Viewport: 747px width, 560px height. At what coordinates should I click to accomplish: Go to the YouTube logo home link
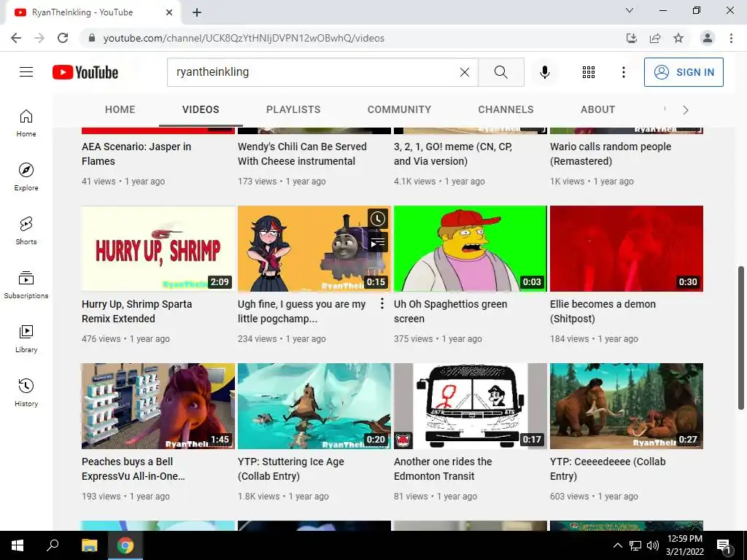click(x=85, y=72)
